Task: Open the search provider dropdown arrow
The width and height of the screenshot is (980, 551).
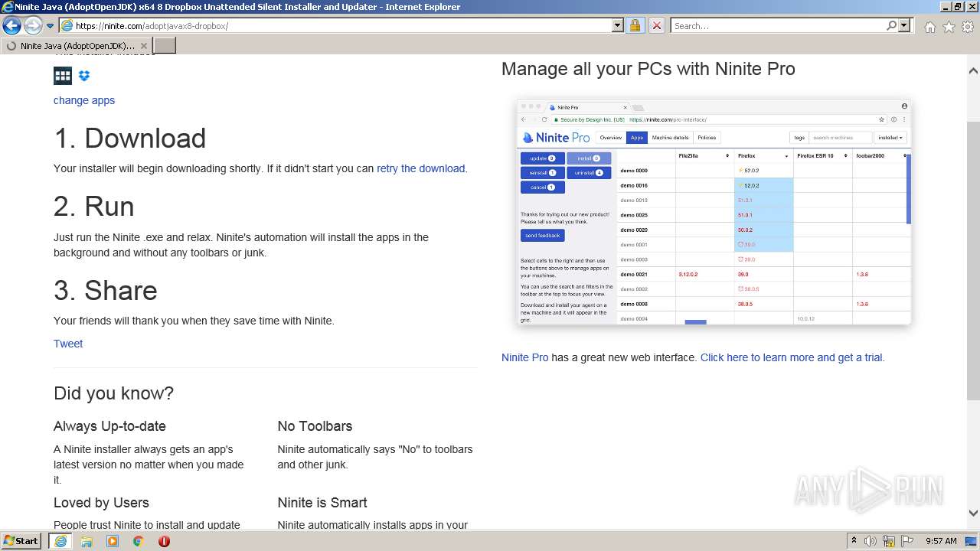Action: pyautogui.click(x=904, y=25)
